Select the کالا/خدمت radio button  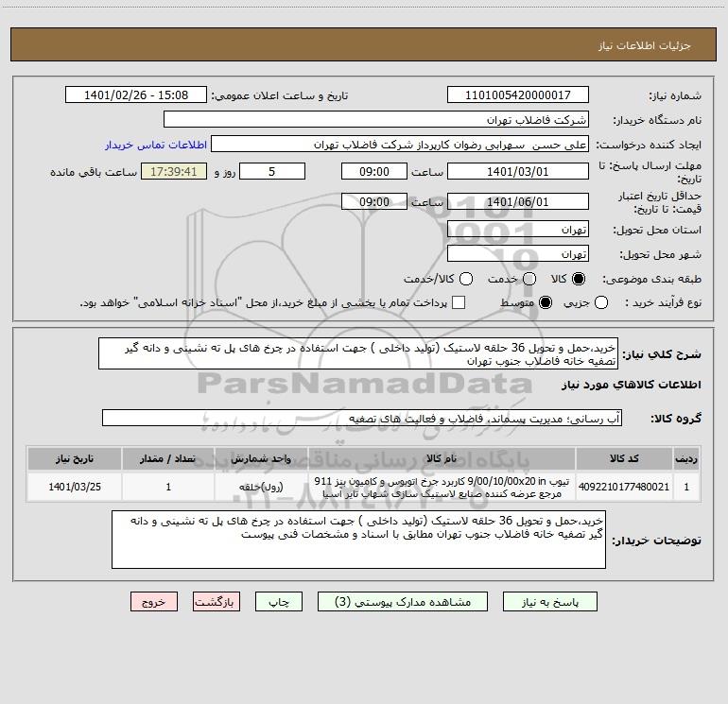click(x=466, y=279)
